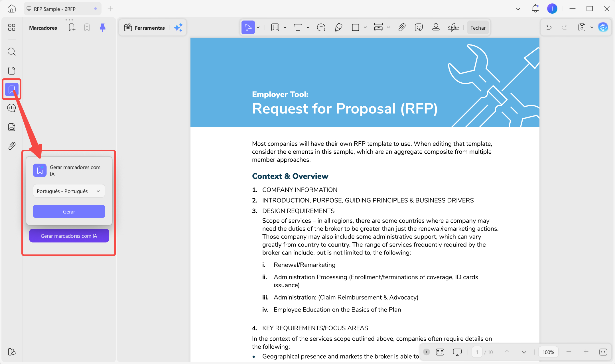The width and height of the screenshot is (615, 364).
Task: Attach a file with paperclip tool
Action: point(402,28)
